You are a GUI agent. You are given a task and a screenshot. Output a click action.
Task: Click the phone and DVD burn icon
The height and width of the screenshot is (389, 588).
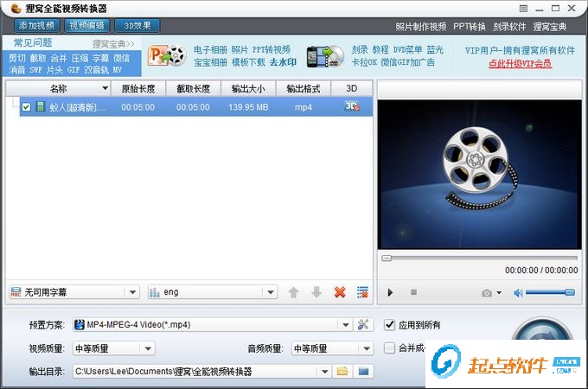pyautogui.click(x=325, y=56)
